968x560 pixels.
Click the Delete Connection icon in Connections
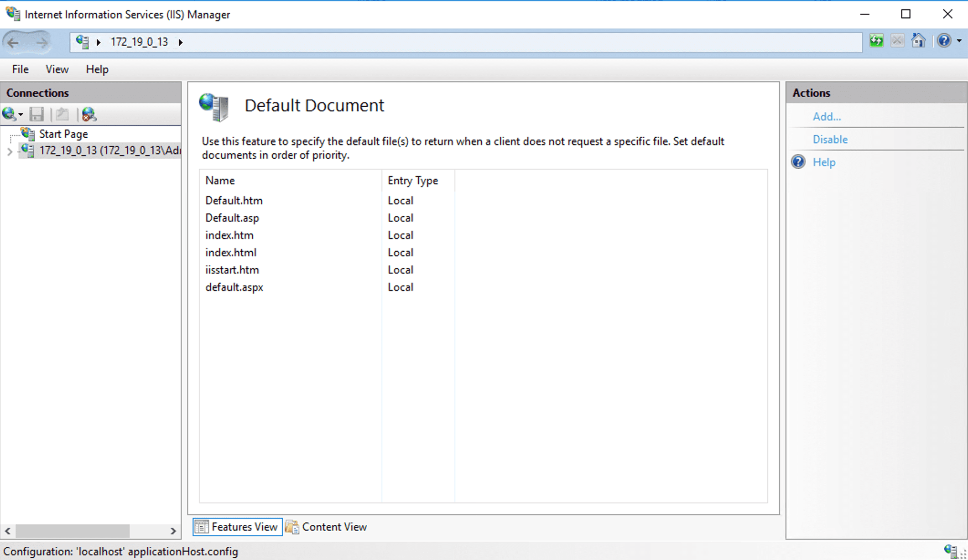tap(89, 114)
